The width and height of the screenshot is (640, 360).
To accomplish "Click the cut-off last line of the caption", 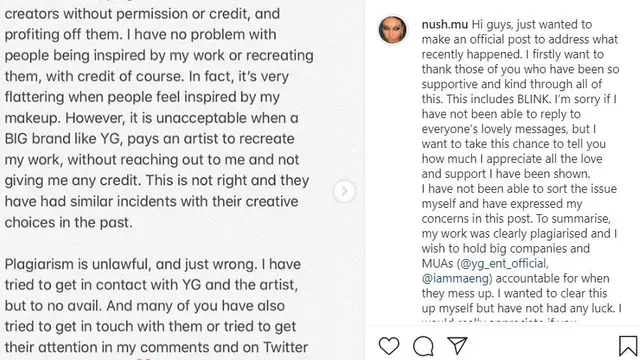I will click(x=499, y=322).
